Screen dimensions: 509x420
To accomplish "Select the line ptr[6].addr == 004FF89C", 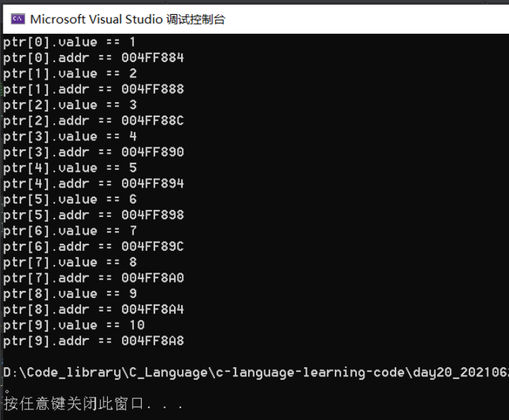I will 94,247.
